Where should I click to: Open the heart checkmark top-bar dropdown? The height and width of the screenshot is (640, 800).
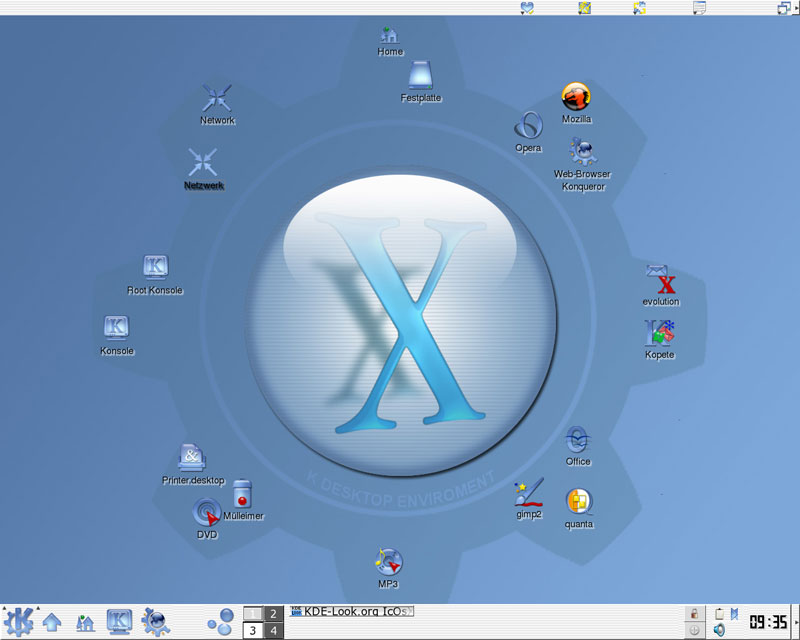tap(527, 8)
